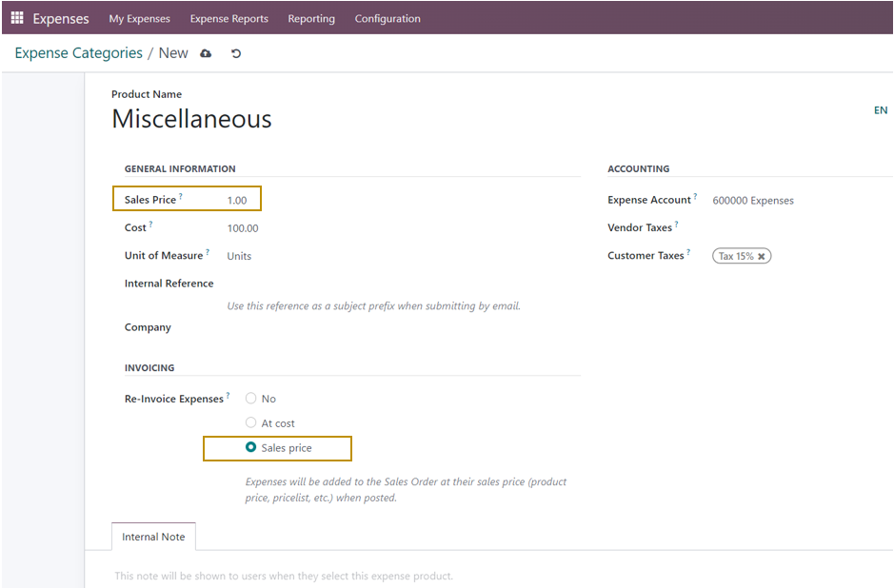Open the Configuration menu
894x588 pixels.
(x=387, y=19)
